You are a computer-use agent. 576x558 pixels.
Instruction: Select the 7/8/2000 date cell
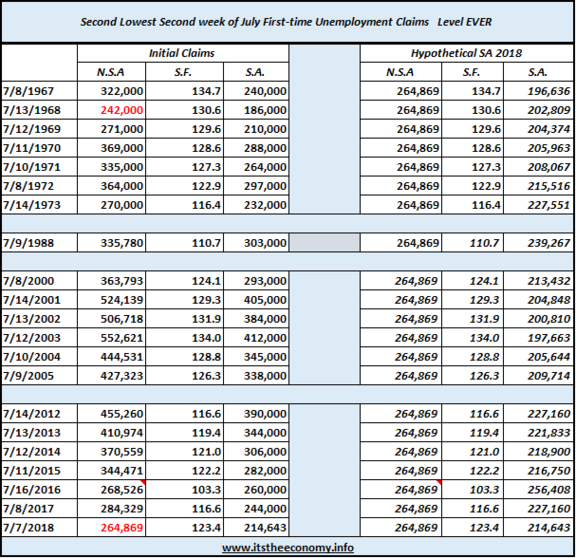coord(39,281)
